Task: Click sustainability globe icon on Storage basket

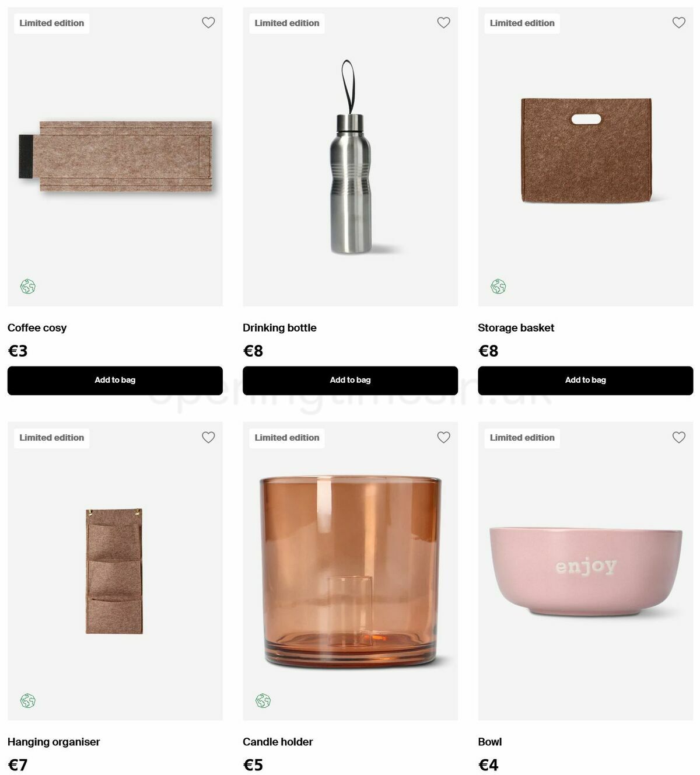Action: [x=498, y=287]
